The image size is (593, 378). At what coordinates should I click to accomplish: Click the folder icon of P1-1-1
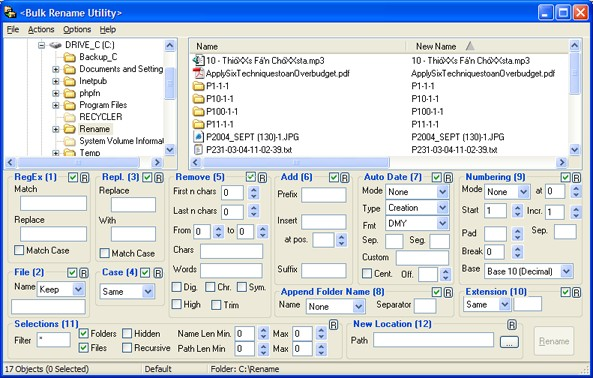[198, 86]
